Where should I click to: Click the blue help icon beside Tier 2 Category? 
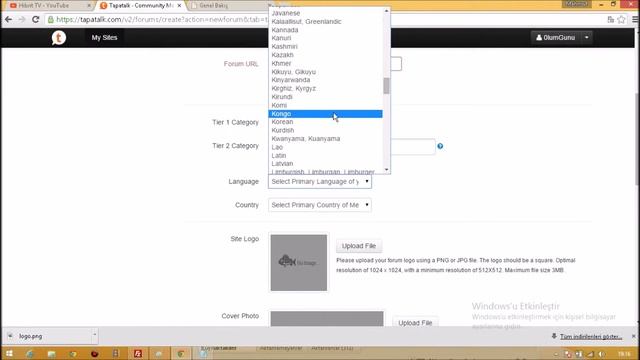(440, 146)
